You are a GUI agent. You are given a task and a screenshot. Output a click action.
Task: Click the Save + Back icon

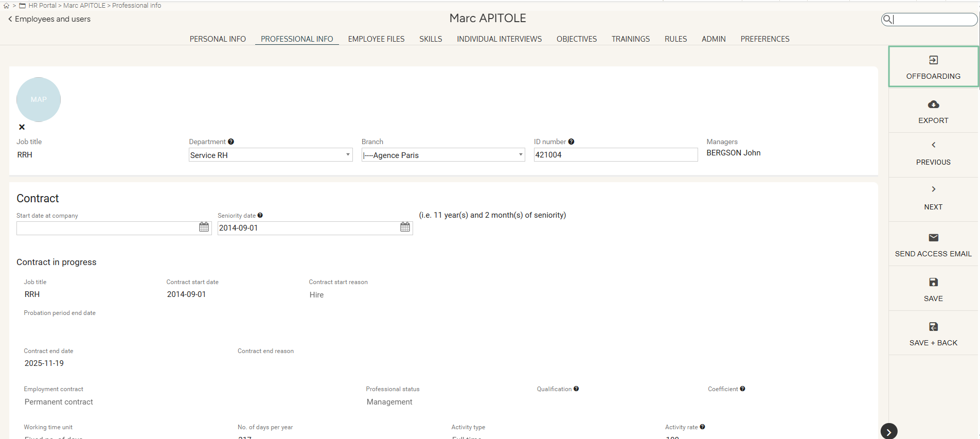pos(933,327)
